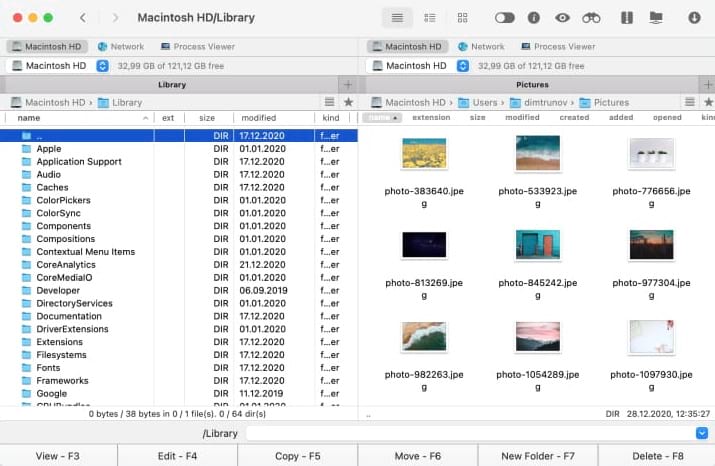Open the left pane Macintosh HD drive dropdown

coord(103,66)
